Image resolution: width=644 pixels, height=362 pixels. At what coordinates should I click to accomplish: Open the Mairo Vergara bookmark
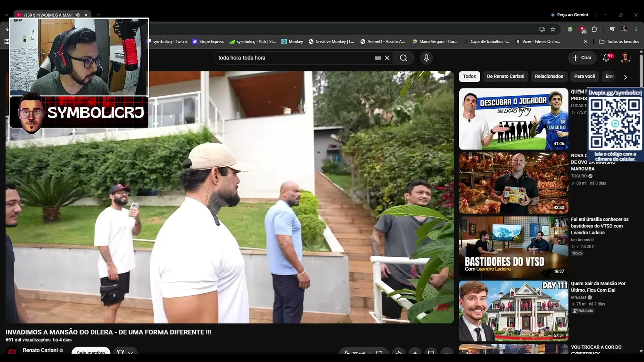click(435, 42)
